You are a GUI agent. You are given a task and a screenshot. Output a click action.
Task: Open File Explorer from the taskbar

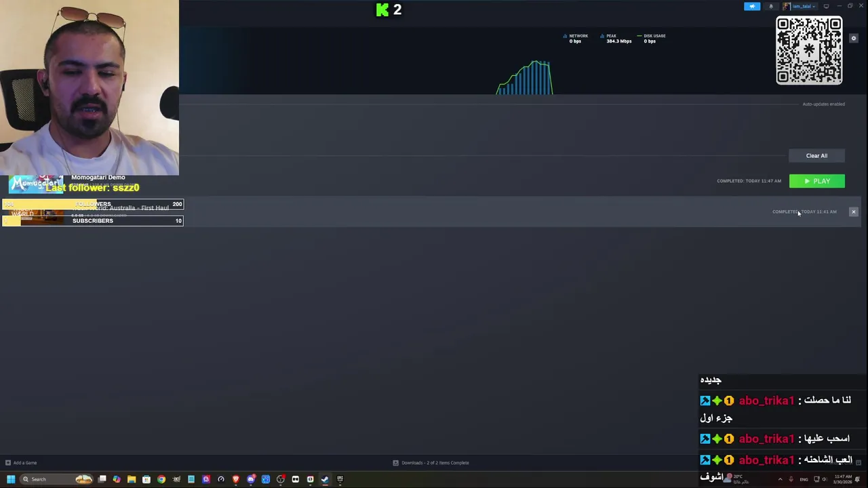132,479
